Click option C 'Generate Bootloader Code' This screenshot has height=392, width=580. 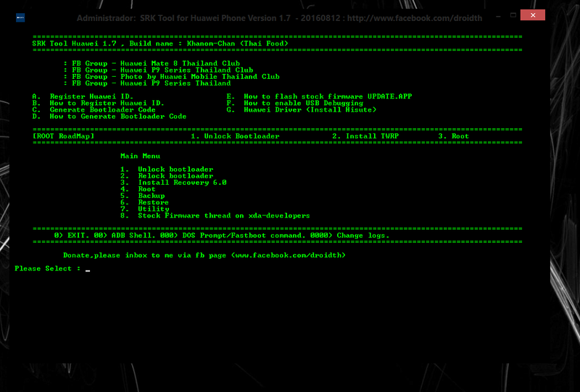[94, 110]
